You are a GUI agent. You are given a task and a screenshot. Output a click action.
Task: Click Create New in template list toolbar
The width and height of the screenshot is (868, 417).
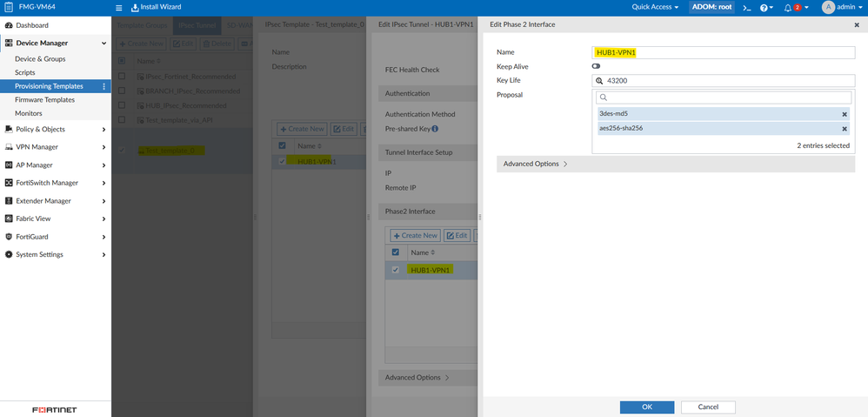pyautogui.click(x=142, y=44)
